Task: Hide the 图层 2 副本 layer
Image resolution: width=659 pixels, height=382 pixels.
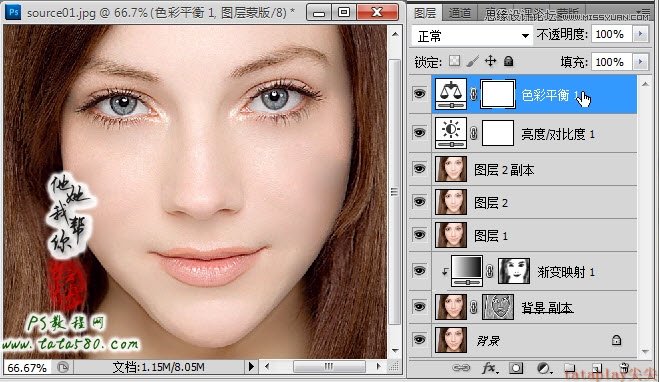Action: click(x=419, y=169)
